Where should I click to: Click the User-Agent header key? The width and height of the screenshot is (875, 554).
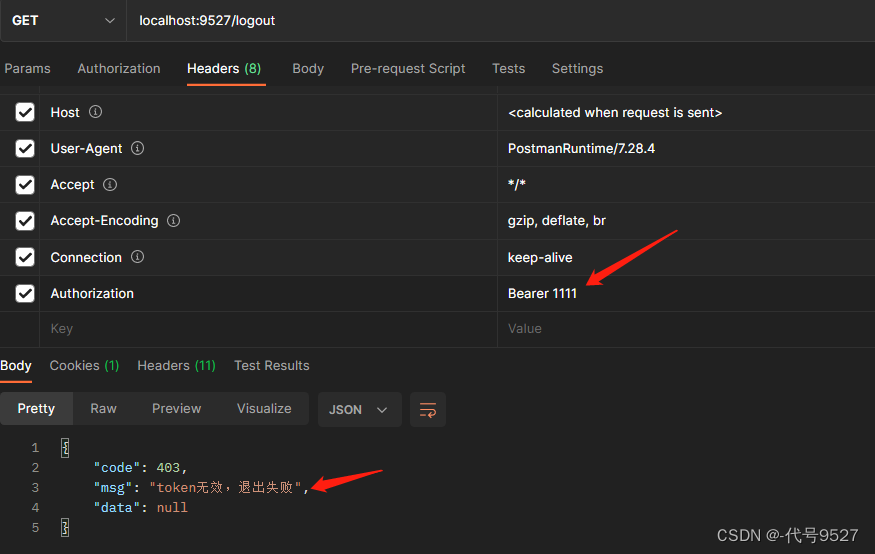(86, 148)
